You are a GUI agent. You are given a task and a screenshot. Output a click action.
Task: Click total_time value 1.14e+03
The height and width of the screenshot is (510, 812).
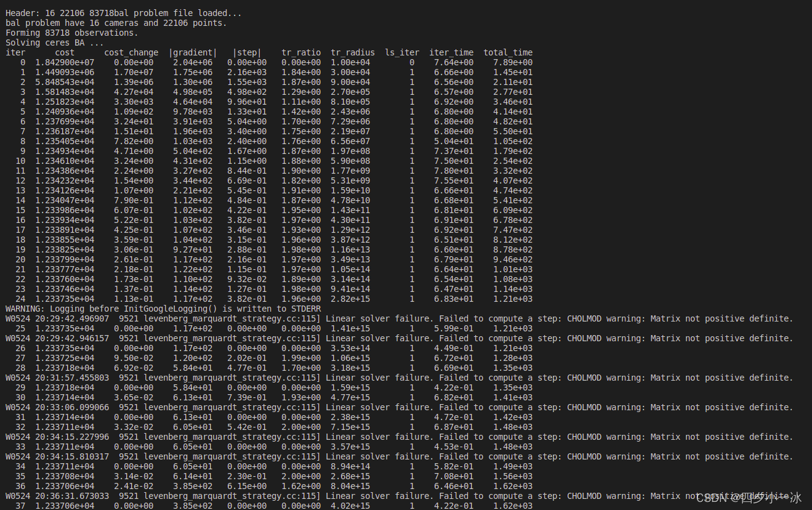point(513,289)
